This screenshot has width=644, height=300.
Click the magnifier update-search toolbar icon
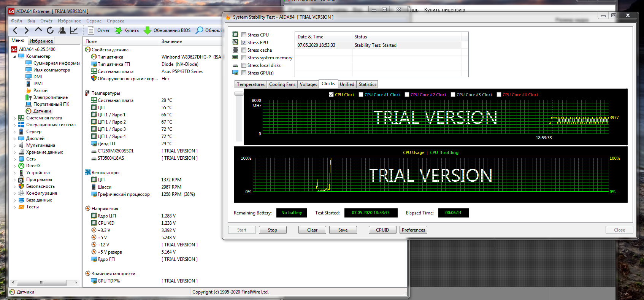pos(199,30)
